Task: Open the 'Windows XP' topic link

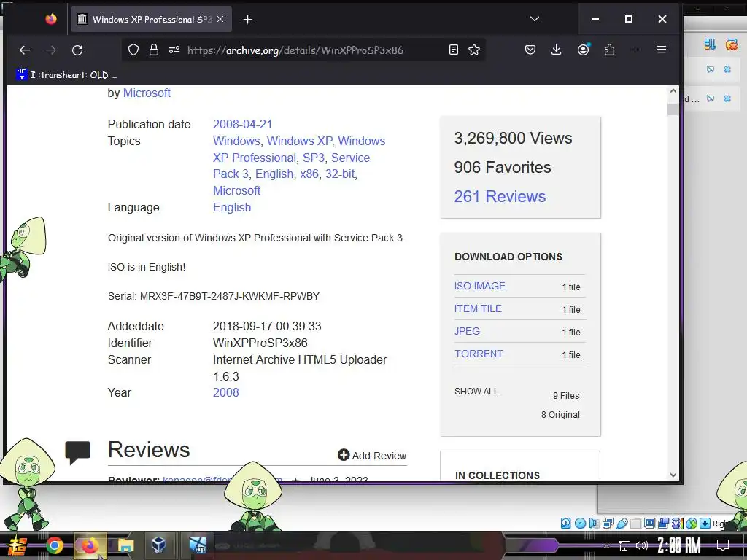Action: point(299,141)
